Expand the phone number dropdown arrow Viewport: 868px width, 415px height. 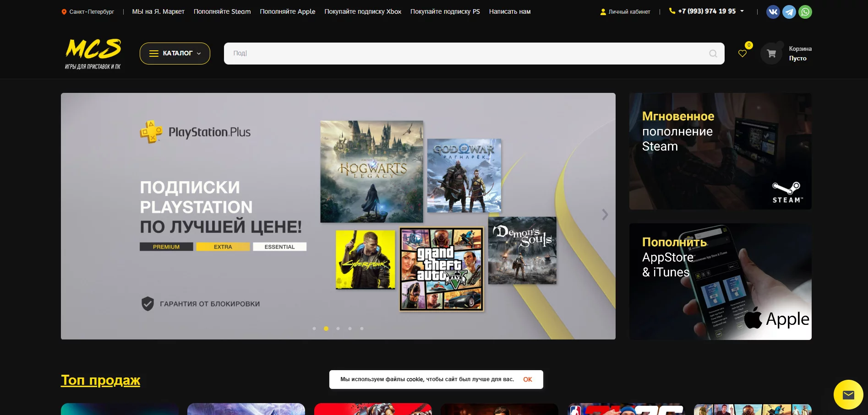[x=742, y=11]
